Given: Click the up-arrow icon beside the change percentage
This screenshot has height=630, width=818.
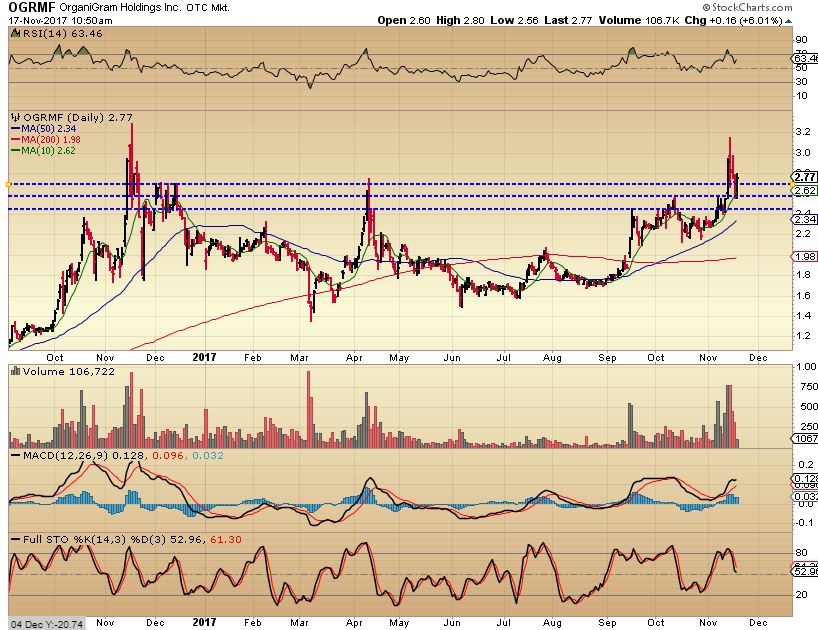Looking at the screenshot, I should click(x=788, y=21).
